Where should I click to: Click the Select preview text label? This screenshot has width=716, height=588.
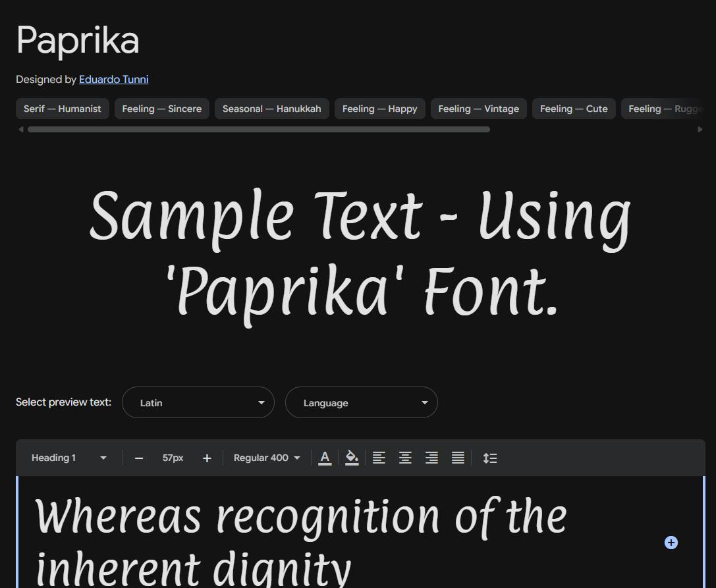click(63, 402)
